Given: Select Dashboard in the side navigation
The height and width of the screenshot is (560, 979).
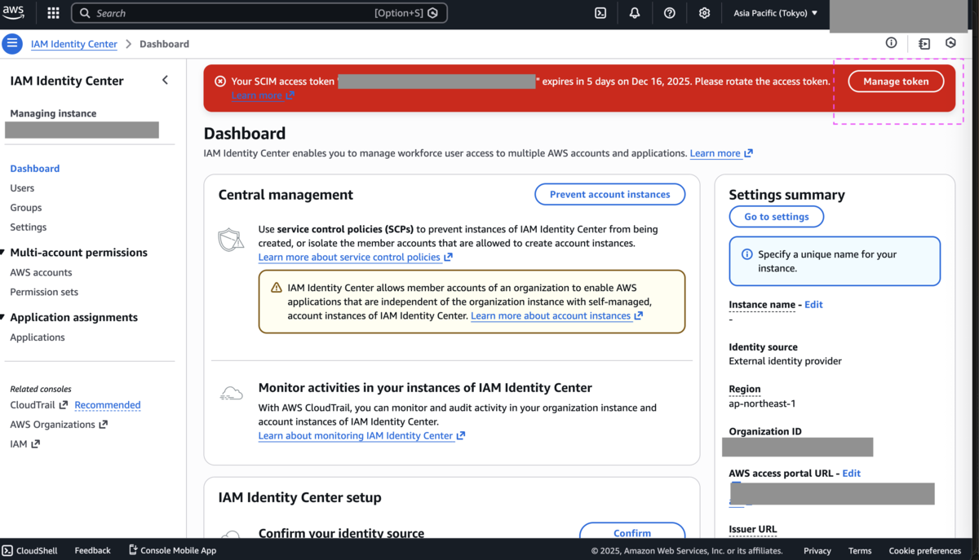Looking at the screenshot, I should [x=34, y=169].
